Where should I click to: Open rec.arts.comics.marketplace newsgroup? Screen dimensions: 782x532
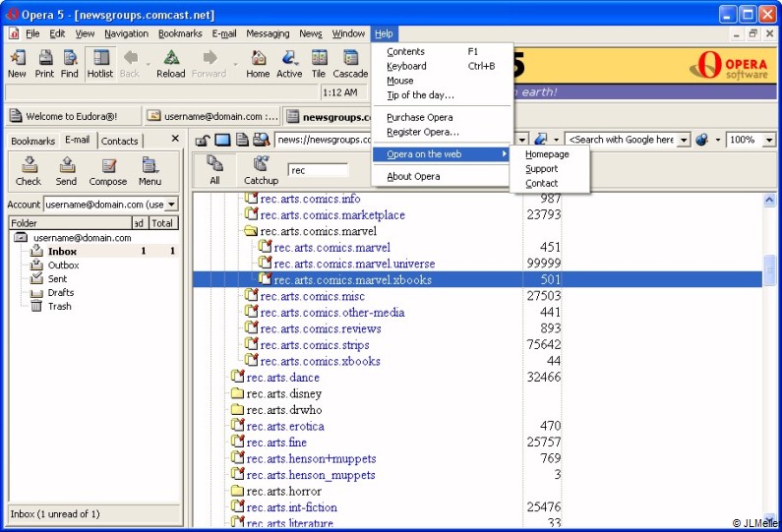pyautogui.click(x=332, y=215)
